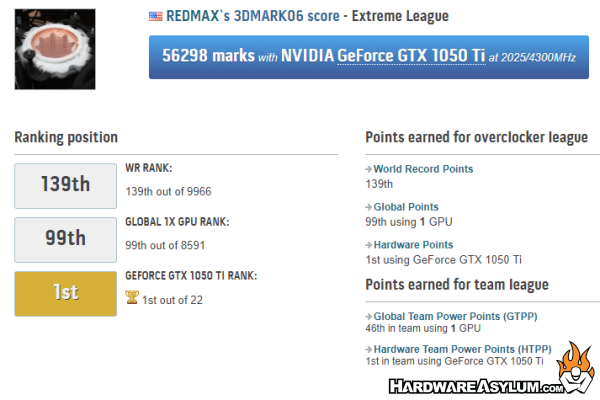Screen dimensions: 600x400
Task: Click the '99th using 1 GPU' text
Action: tap(409, 222)
